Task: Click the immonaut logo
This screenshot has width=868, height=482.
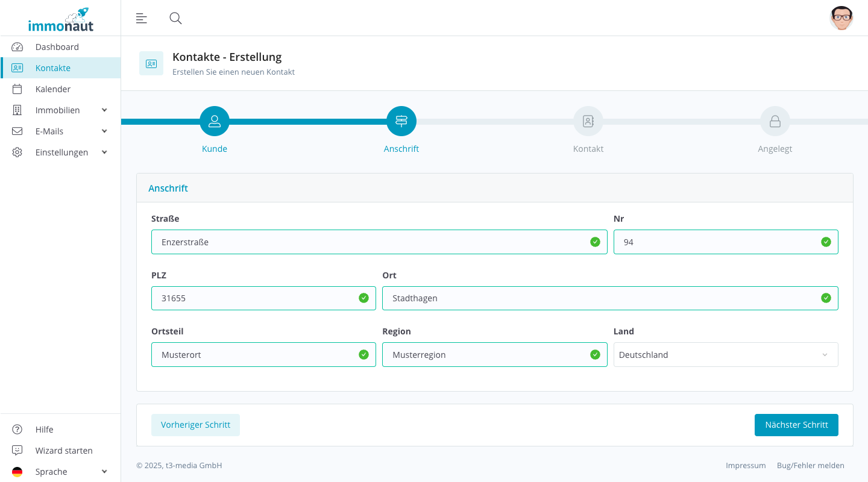Action: pyautogui.click(x=60, y=20)
